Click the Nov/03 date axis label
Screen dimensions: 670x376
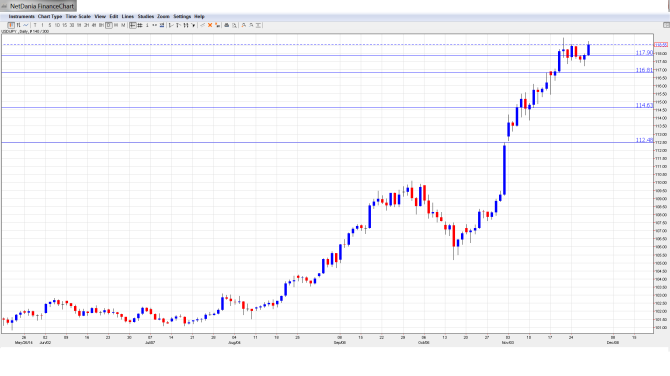tap(508, 343)
